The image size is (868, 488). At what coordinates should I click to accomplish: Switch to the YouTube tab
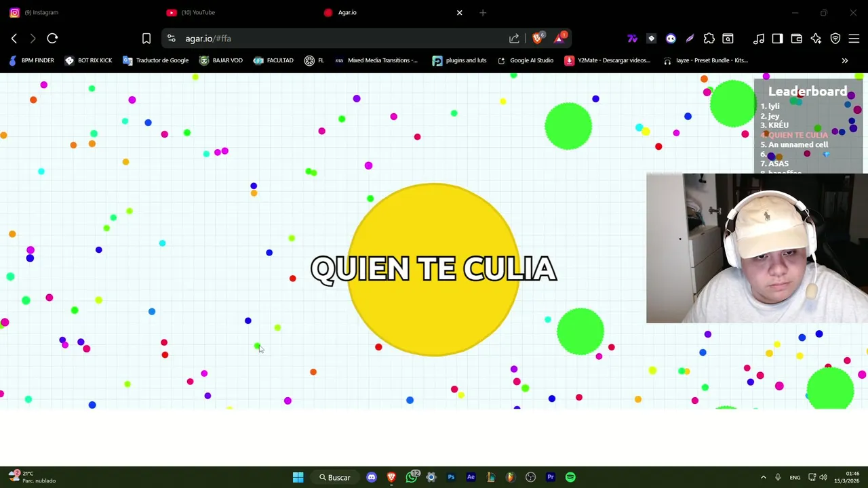pos(234,12)
